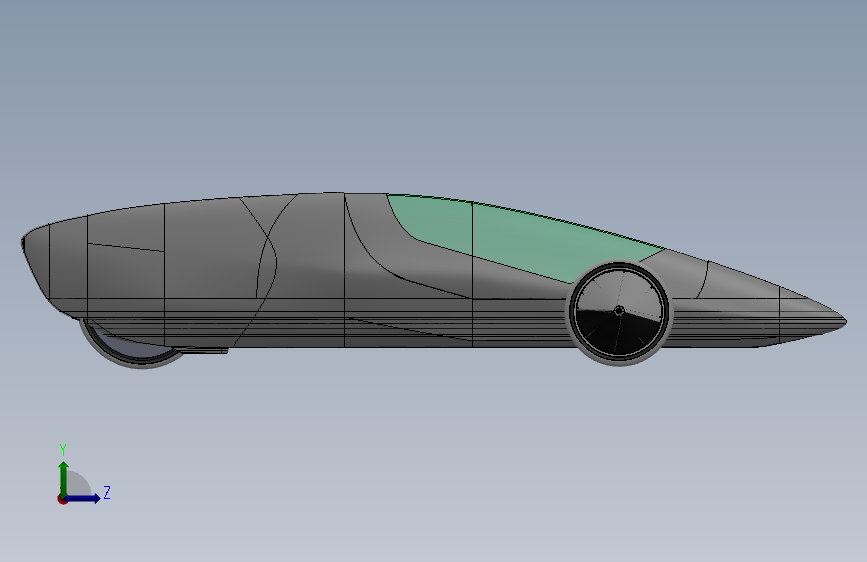
Task: Click the center hub of the disc wheel
Action: pos(619,311)
